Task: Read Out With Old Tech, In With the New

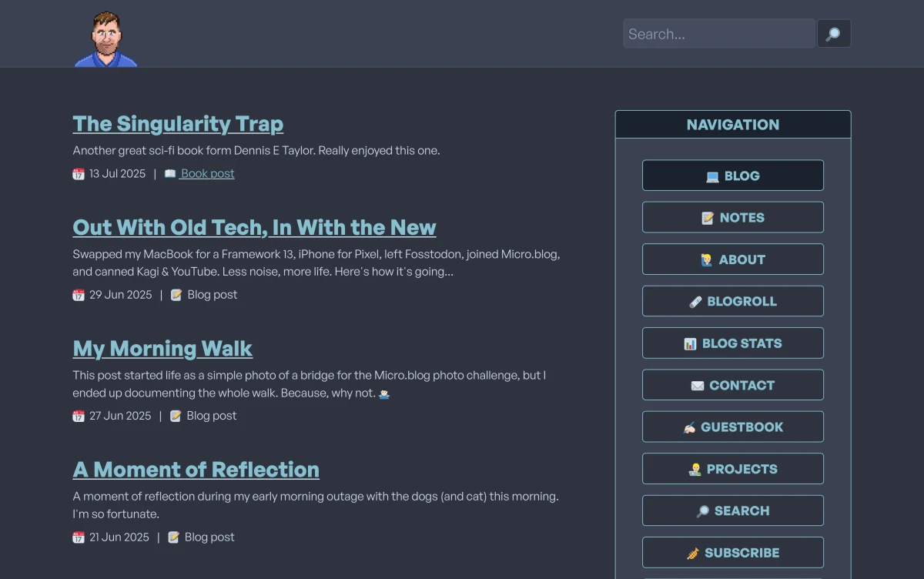Action: (254, 228)
